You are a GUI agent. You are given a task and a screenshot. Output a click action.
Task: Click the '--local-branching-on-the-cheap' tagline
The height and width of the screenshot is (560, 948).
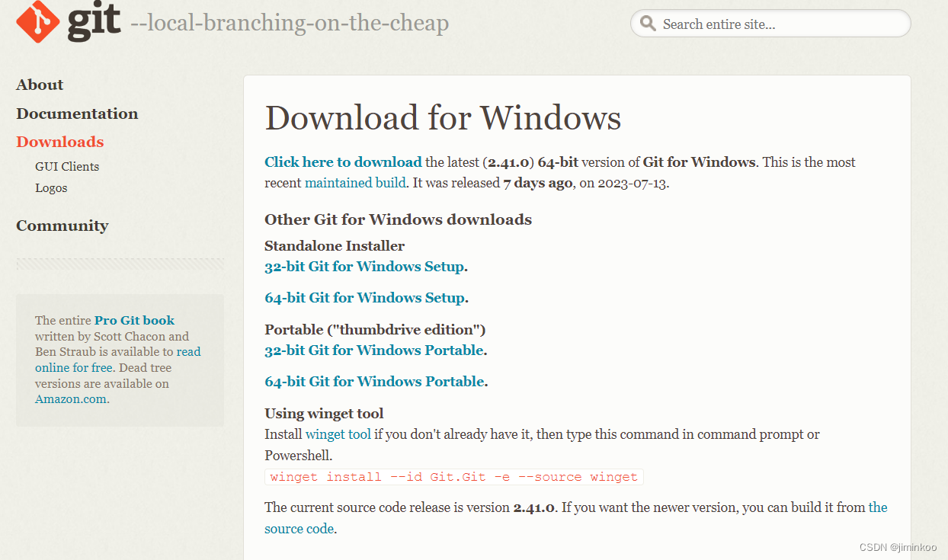(290, 24)
